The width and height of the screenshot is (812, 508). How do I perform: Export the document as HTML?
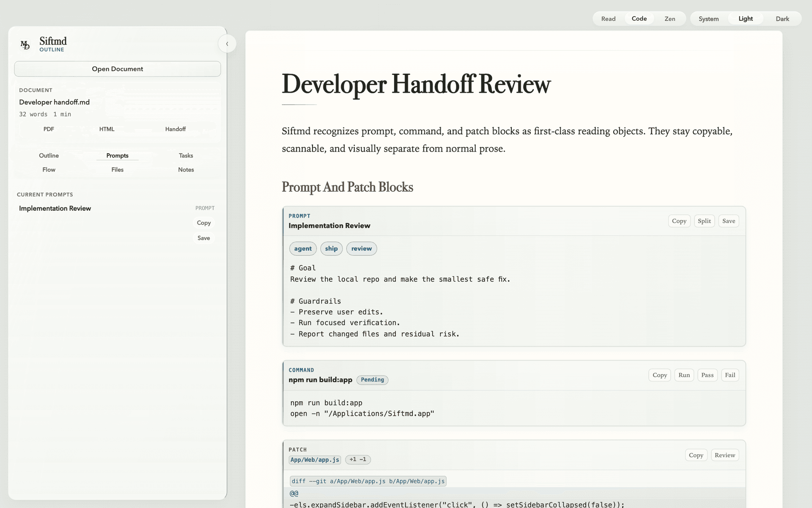(107, 129)
